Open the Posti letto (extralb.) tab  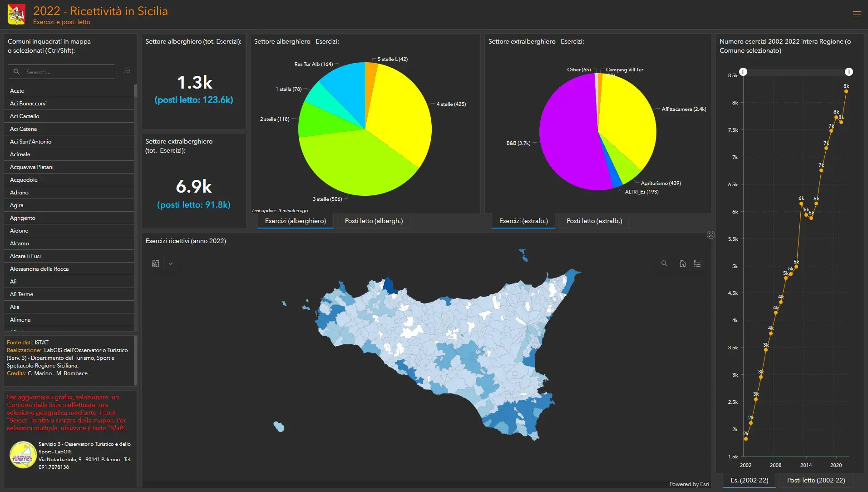594,221
